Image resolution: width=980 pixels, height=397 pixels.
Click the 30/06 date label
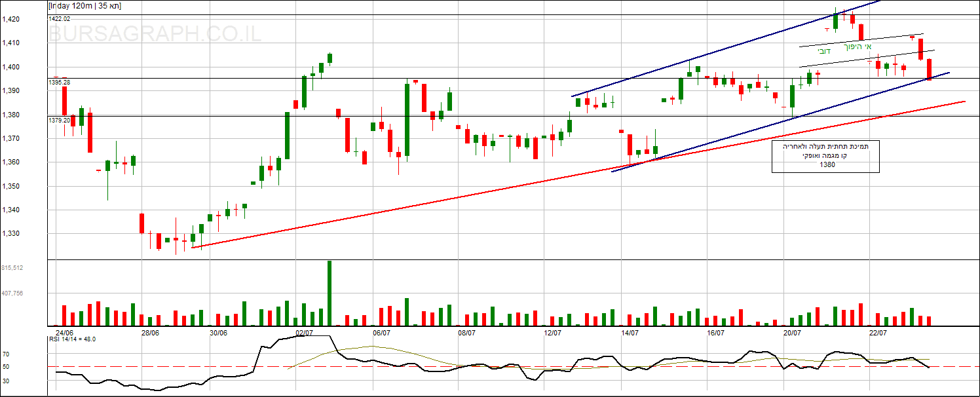point(219,333)
